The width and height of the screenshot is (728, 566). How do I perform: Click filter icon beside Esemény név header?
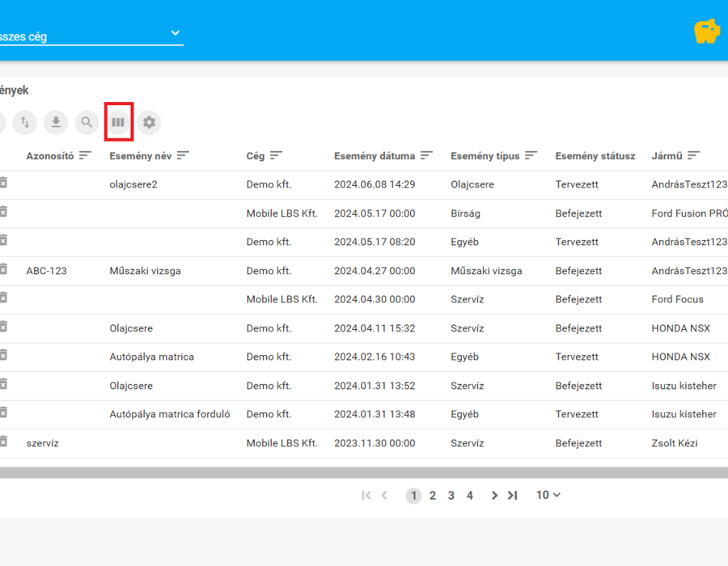point(183,155)
